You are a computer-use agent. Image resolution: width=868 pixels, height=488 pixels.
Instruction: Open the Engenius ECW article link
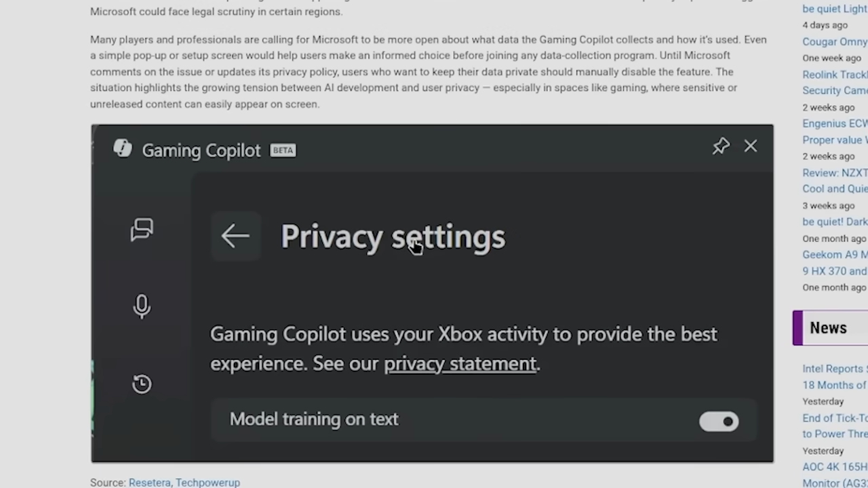(835, 131)
